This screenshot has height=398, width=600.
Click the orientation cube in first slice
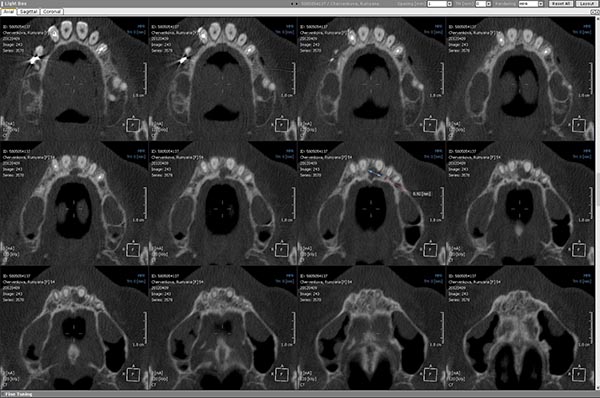click(133, 125)
